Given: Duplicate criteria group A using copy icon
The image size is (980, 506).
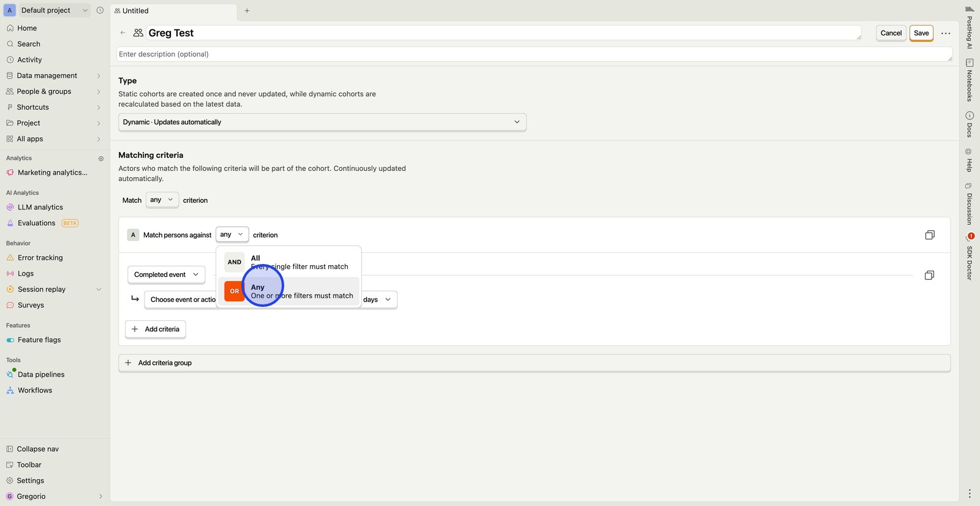Looking at the screenshot, I should 929,235.
